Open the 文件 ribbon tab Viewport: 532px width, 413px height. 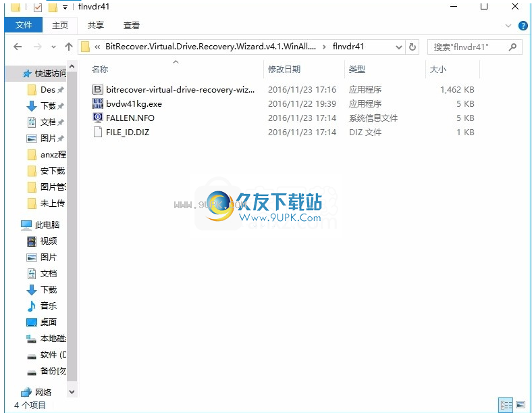[24, 25]
